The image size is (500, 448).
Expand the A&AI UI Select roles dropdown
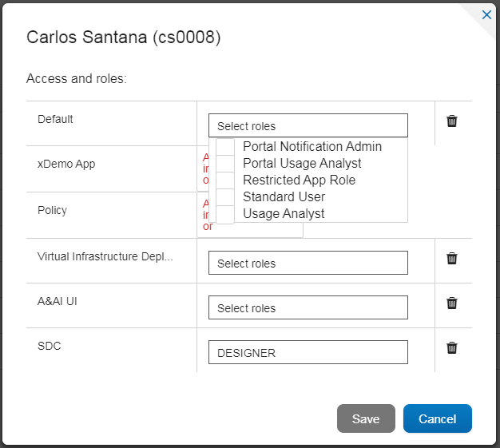click(x=308, y=307)
